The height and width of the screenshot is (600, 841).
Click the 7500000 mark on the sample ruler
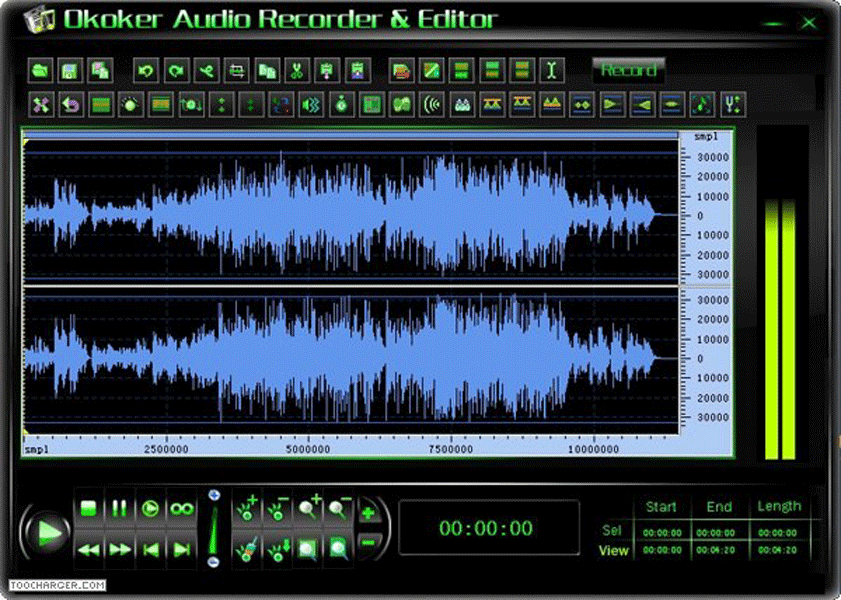[451, 449]
